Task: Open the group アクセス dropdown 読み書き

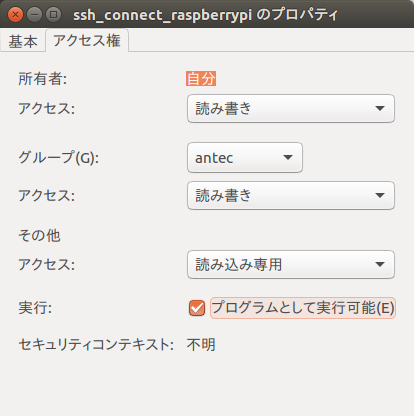Action: tap(291, 195)
